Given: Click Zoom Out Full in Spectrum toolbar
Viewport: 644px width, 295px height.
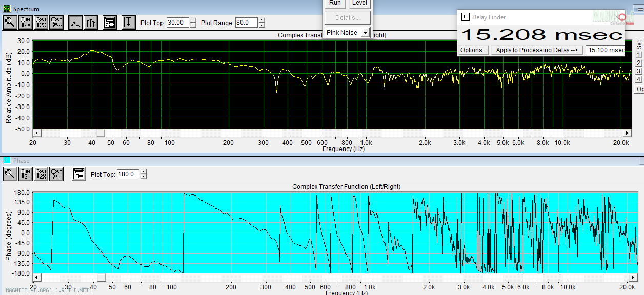Looking at the screenshot, I should tap(56, 23).
